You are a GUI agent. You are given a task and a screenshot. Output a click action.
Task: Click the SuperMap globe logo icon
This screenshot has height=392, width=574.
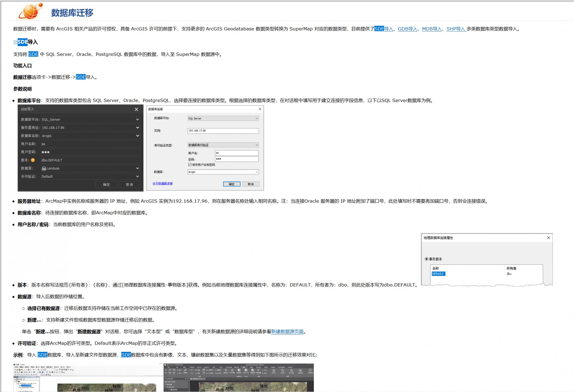point(31,11)
